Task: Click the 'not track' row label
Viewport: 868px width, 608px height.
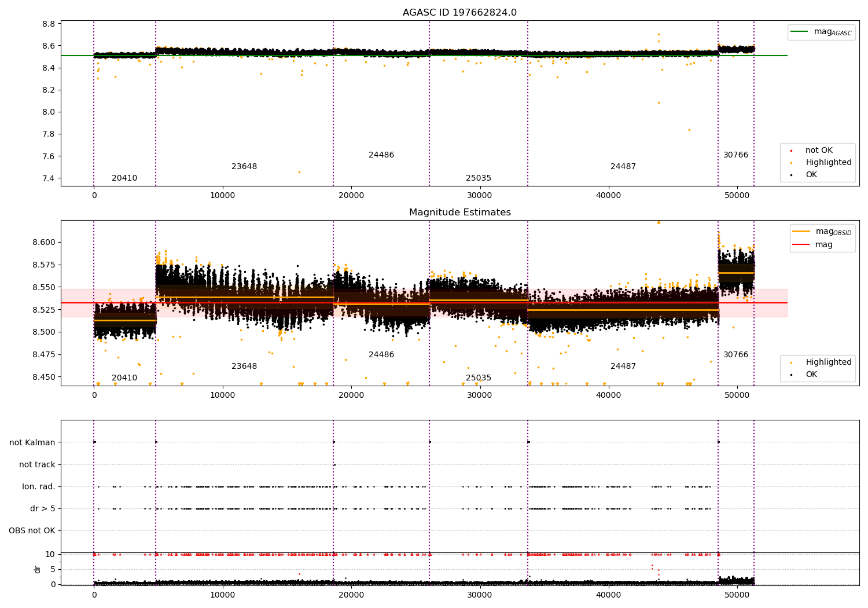Action: point(37,465)
